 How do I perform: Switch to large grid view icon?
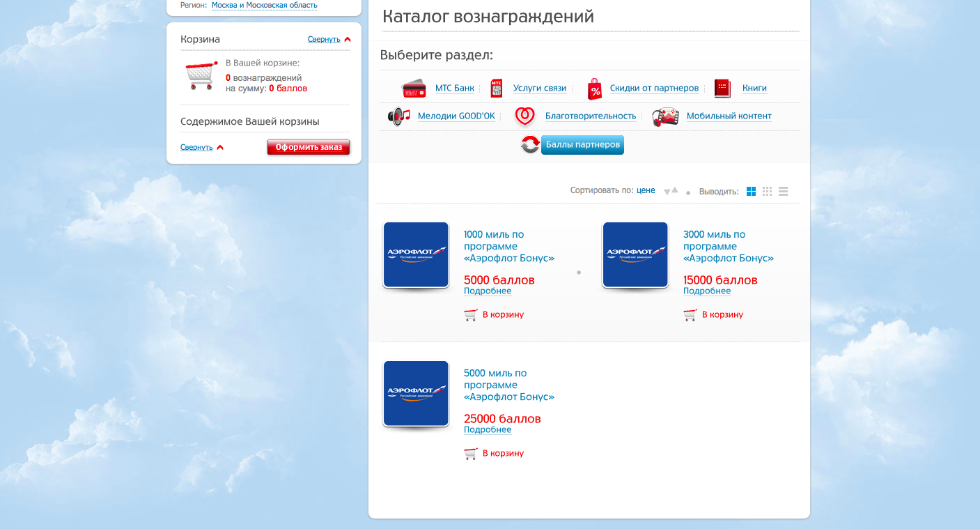click(751, 192)
